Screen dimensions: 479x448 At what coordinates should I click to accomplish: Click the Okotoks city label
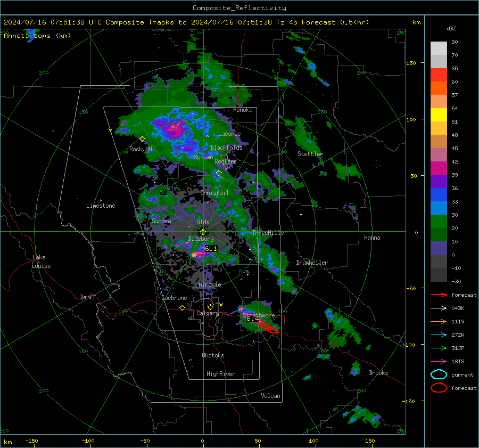click(213, 355)
